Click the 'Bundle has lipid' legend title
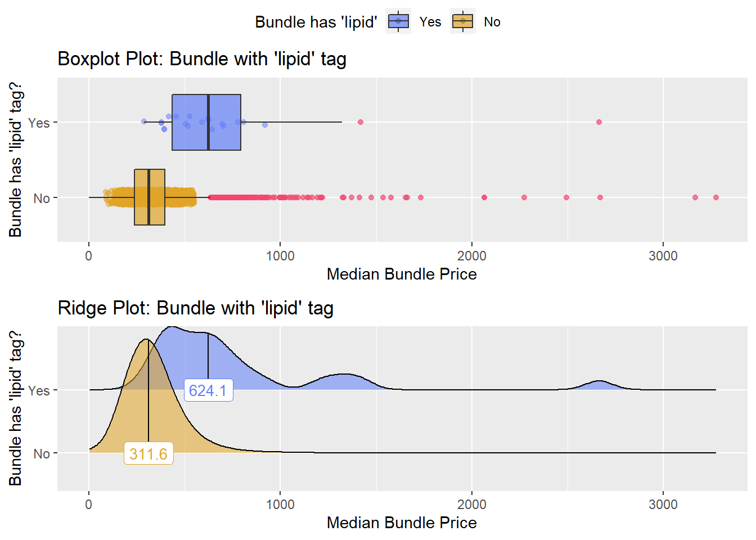 click(316, 22)
